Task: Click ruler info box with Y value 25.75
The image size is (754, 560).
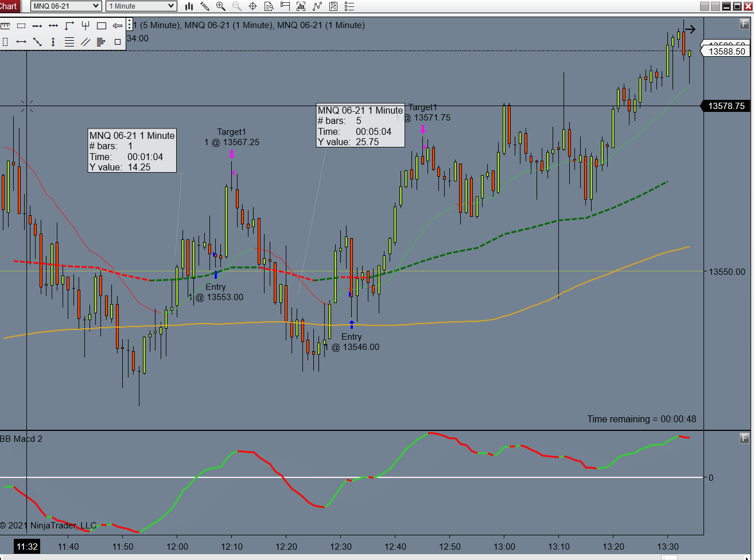Action: (x=360, y=126)
